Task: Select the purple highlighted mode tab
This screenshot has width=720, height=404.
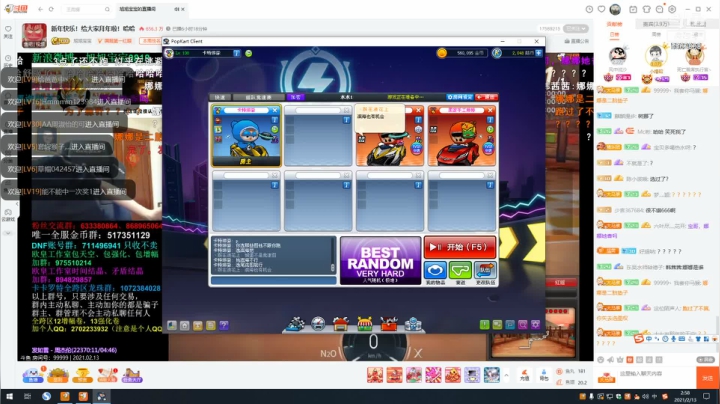Action: 295,97
